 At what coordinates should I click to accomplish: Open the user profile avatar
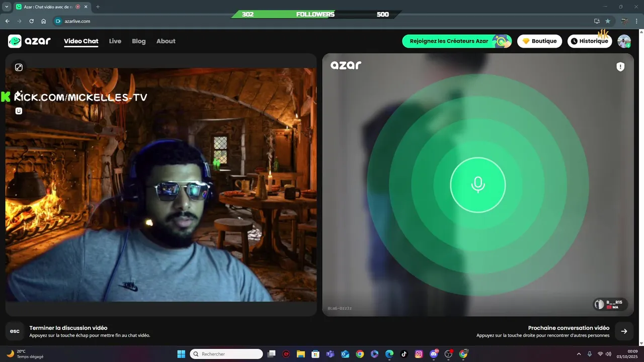[x=624, y=41]
